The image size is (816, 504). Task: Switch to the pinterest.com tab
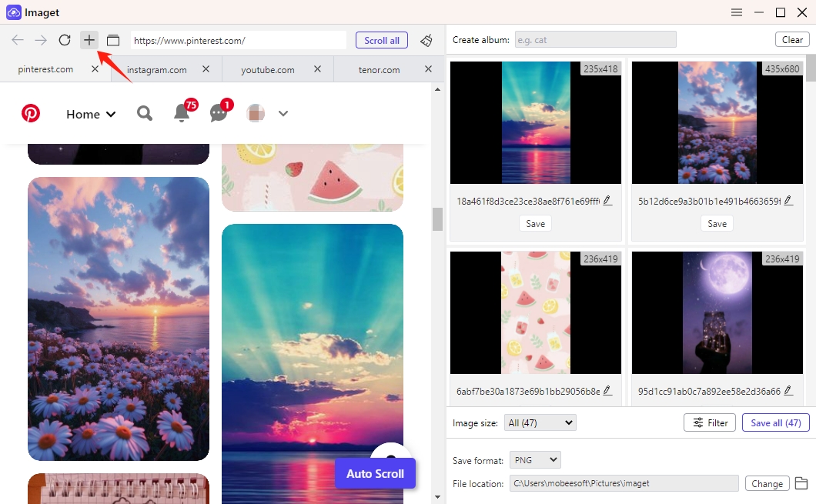pyautogui.click(x=45, y=69)
